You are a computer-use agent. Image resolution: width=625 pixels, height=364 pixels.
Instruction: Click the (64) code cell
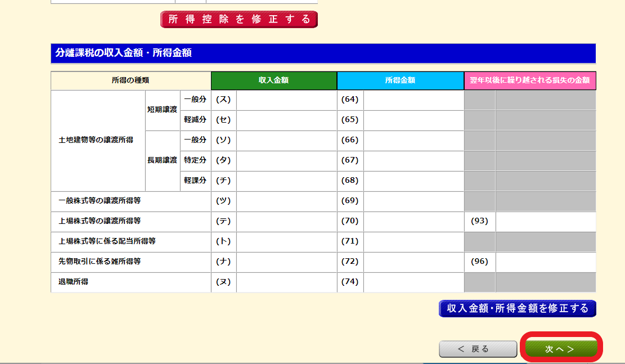click(350, 100)
